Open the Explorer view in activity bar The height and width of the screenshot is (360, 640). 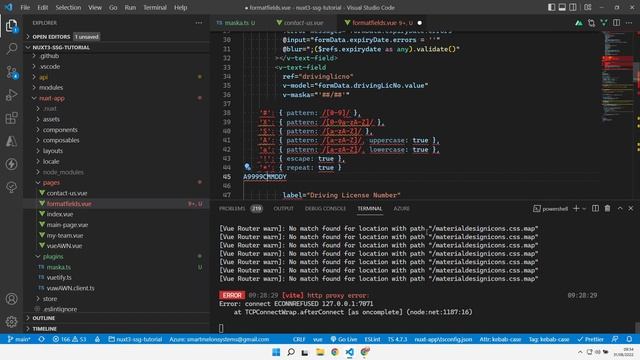(11, 26)
